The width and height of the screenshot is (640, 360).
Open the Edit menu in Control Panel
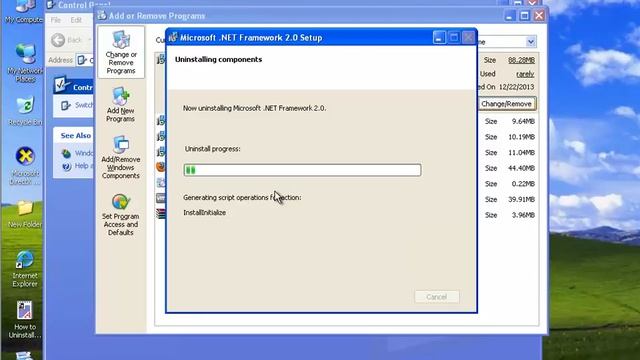[76, 20]
